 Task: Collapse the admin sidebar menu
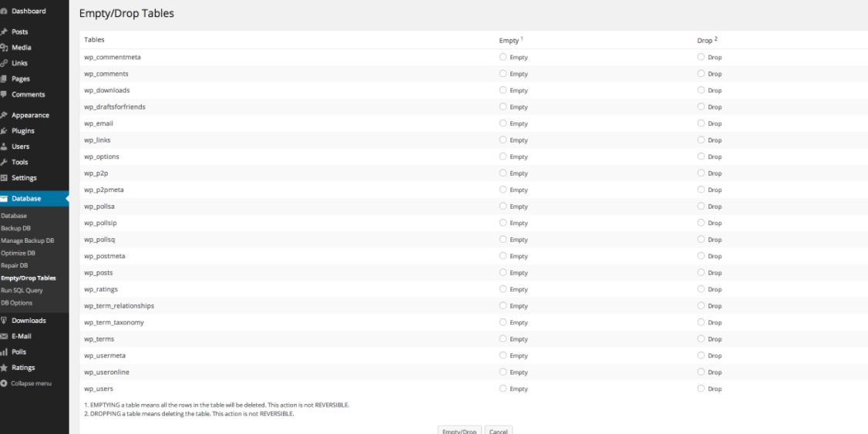(27, 383)
